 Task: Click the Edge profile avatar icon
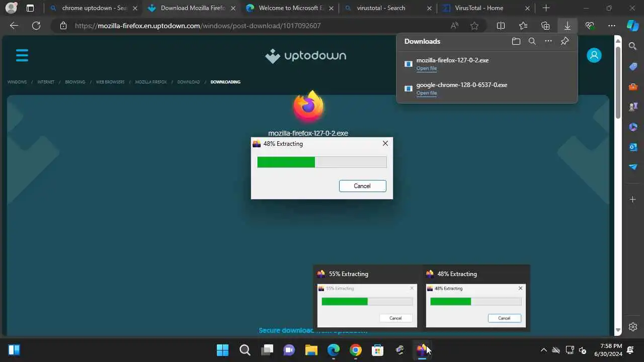(11, 8)
